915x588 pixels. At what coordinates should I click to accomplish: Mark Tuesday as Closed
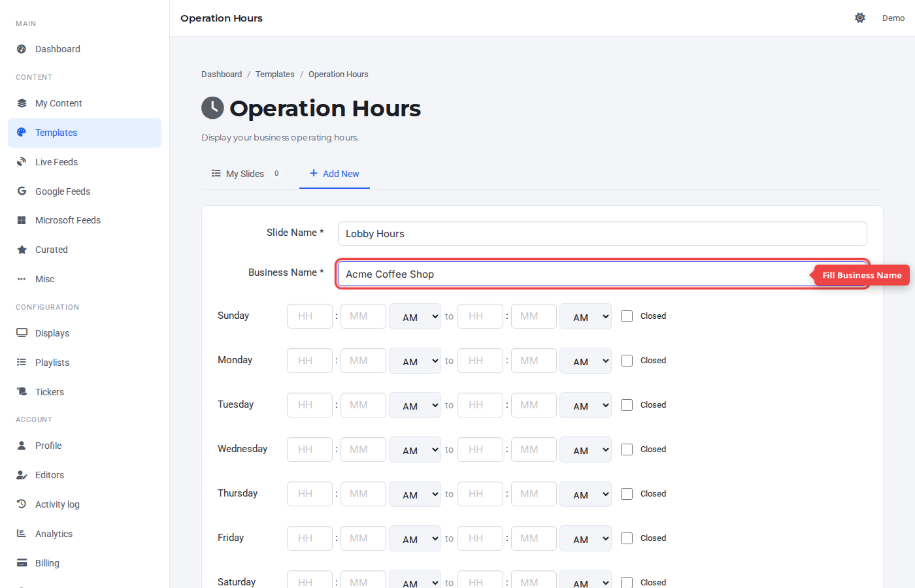(627, 405)
